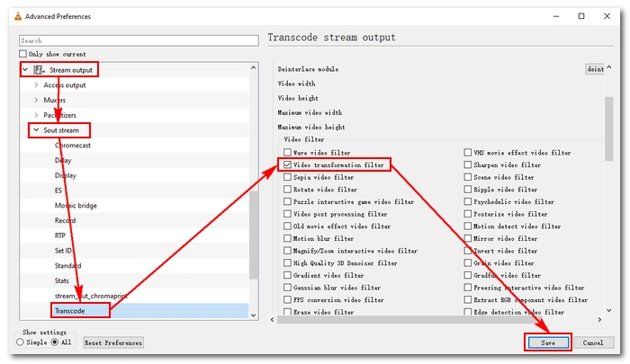The width and height of the screenshot is (630, 364).
Task: Enable Mirror video filter
Action: click(468, 238)
